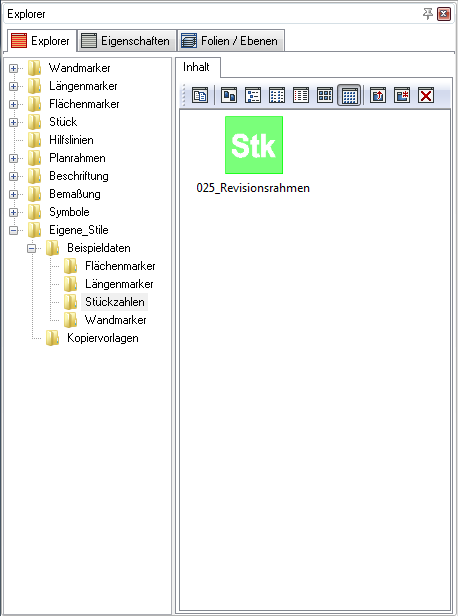Expand the Symbole folder node
The width and height of the screenshot is (458, 616).
point(13,212)
